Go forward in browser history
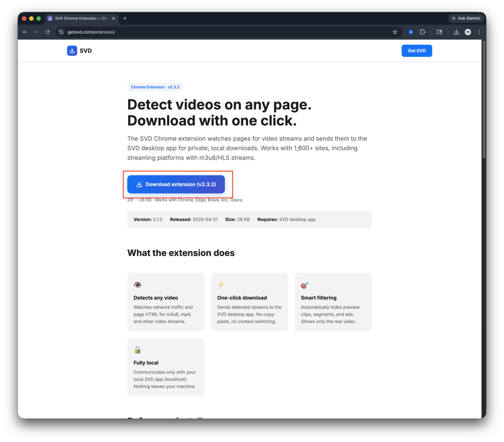This screenshot has width=504, height=442. (36, 32)
